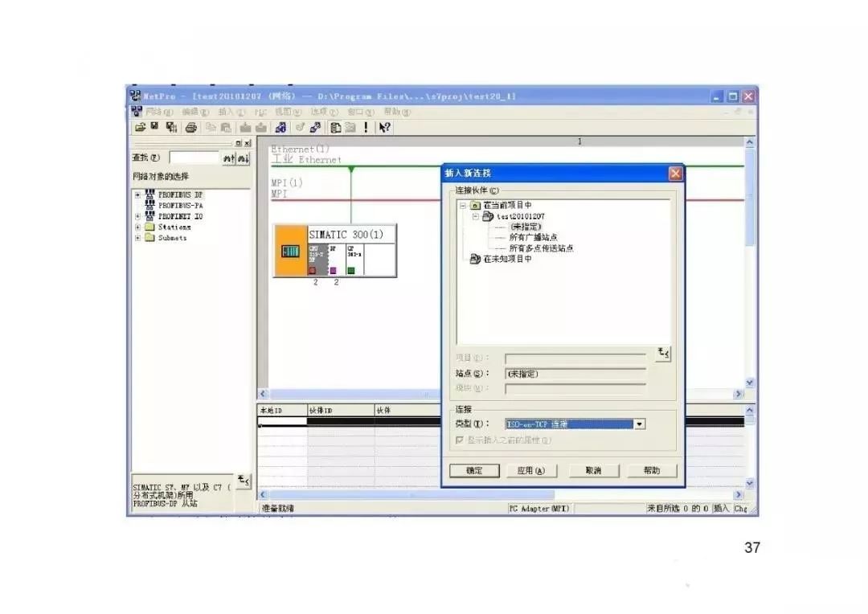Viewport: 868px width, 614px height.
Task: Click the 伙伴 ID column header
Action: [341, 410]
